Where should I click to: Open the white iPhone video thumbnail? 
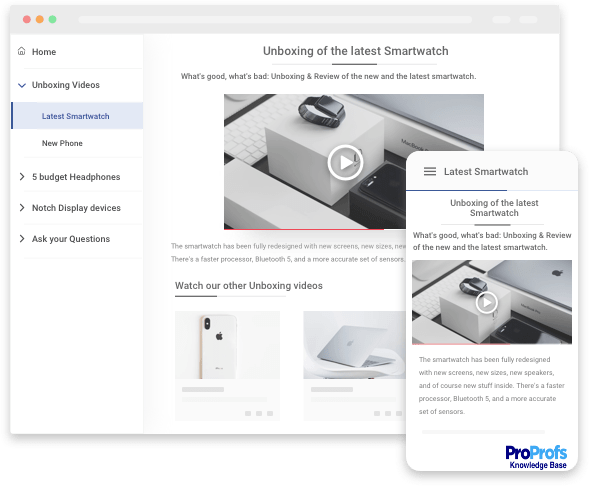point(227,345)
